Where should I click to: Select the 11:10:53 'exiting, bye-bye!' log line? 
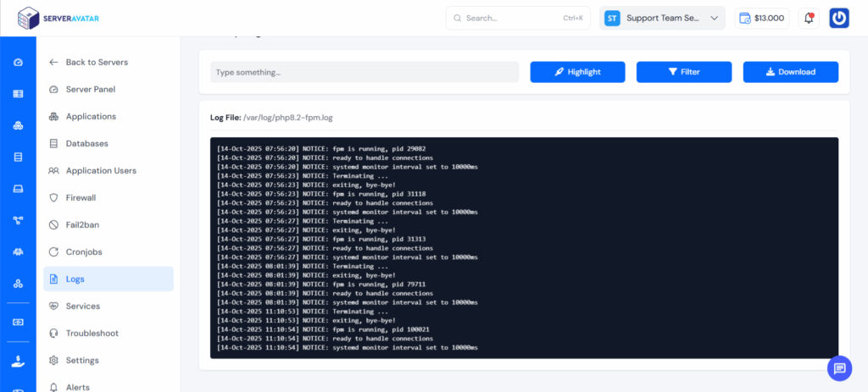pos(306,321)
